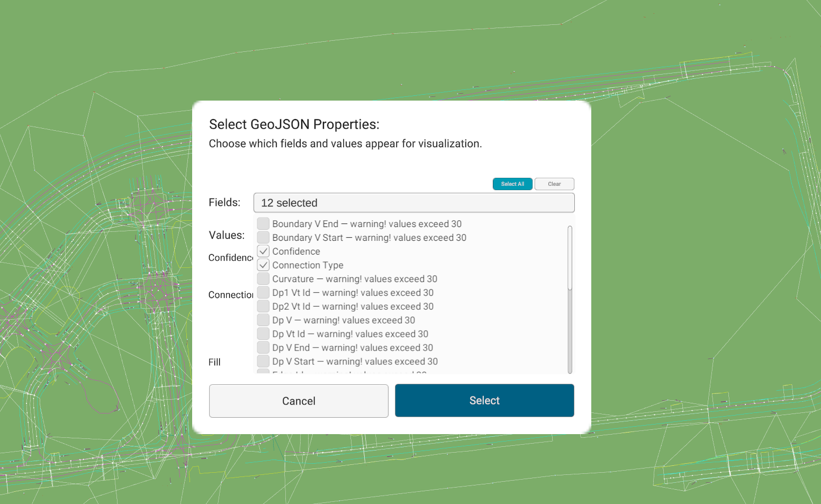Select the Curvature option label text

(293, 279)
